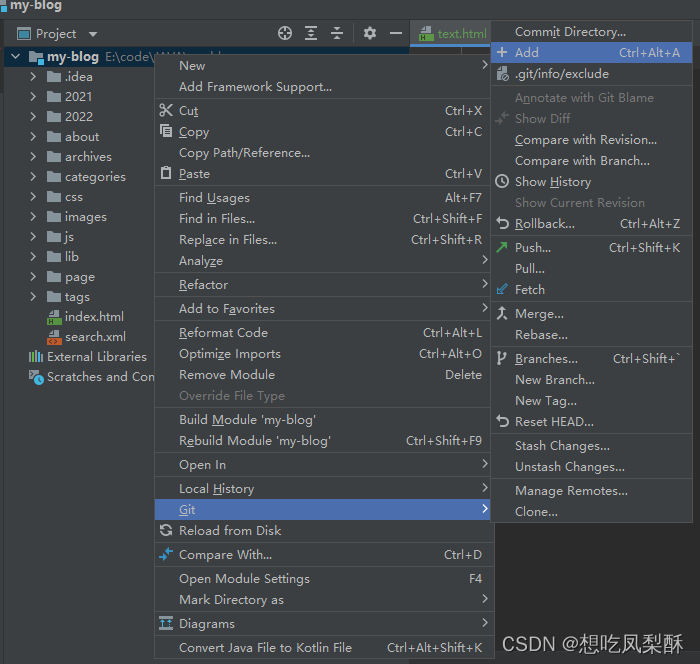Select the 2022 folder row

pos(79,117)
